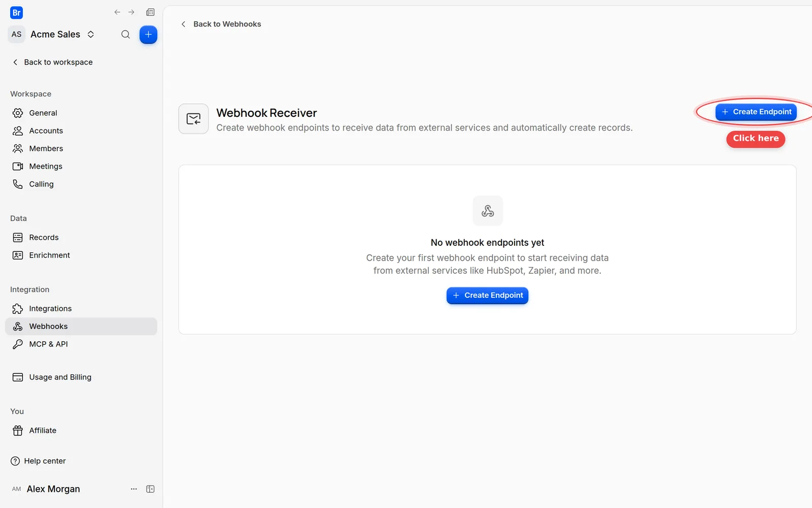Click the General gear icon

[18, 113]
